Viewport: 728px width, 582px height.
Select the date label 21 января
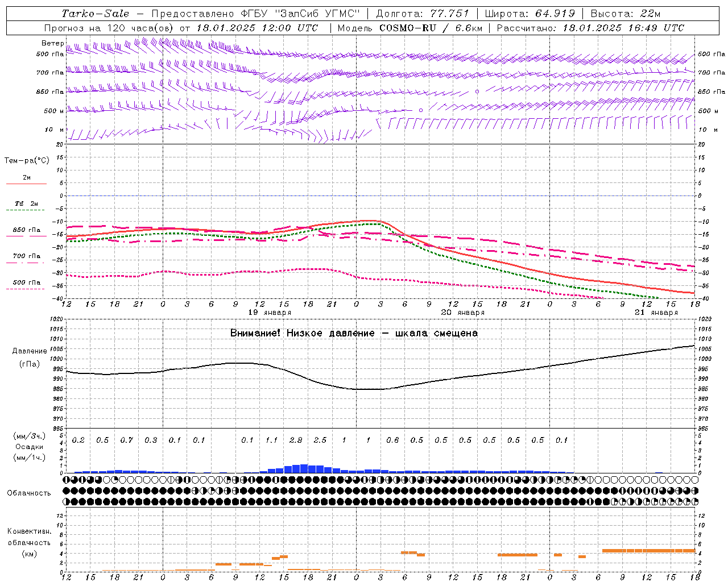tap(656, 313)
